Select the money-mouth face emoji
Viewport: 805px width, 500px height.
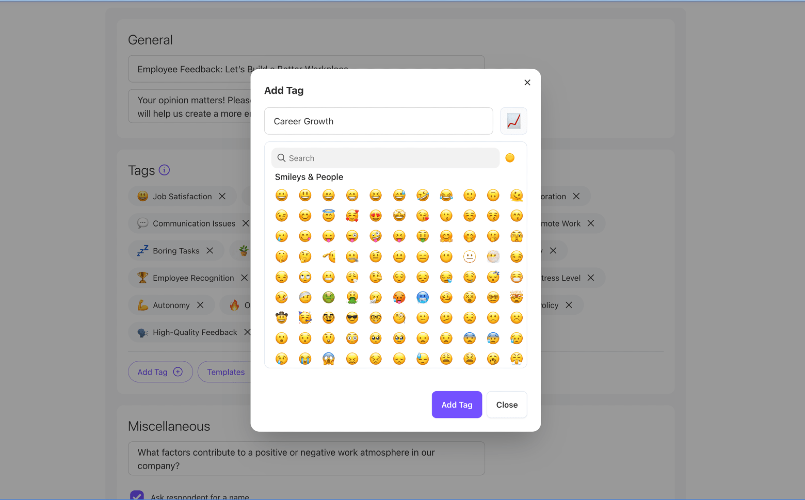pos(423,236)
